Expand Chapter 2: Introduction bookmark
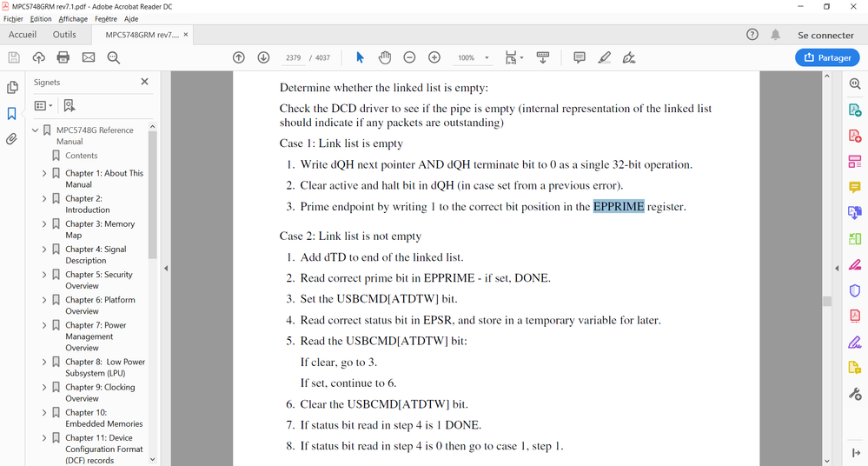The image size is (868, 466). pos(44,198)
